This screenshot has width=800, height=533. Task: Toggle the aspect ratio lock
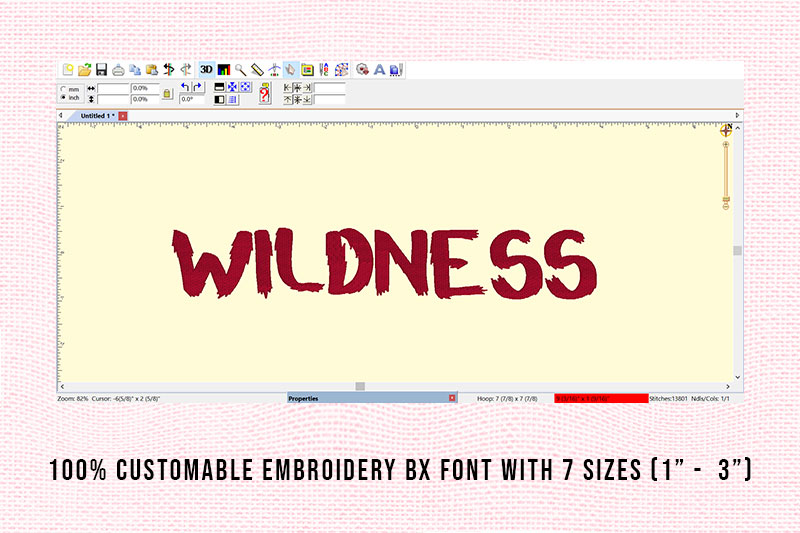(167, 94)
